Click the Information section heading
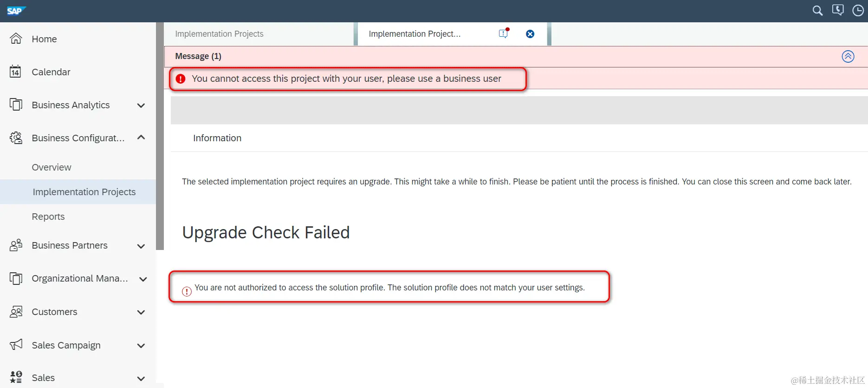Image resolution: width=868 pixels, height=388 pixels. (217, 138)
